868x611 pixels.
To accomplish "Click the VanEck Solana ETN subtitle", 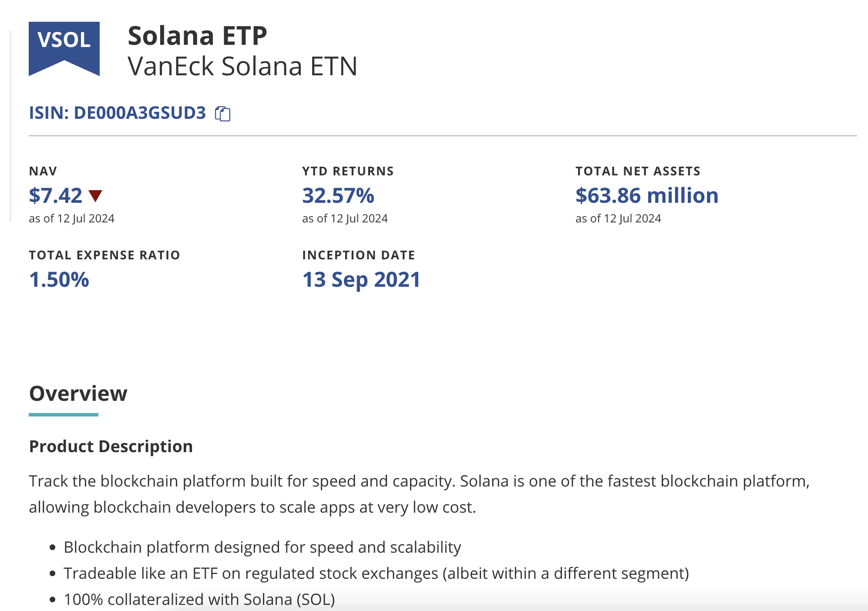I will [242, 67].
